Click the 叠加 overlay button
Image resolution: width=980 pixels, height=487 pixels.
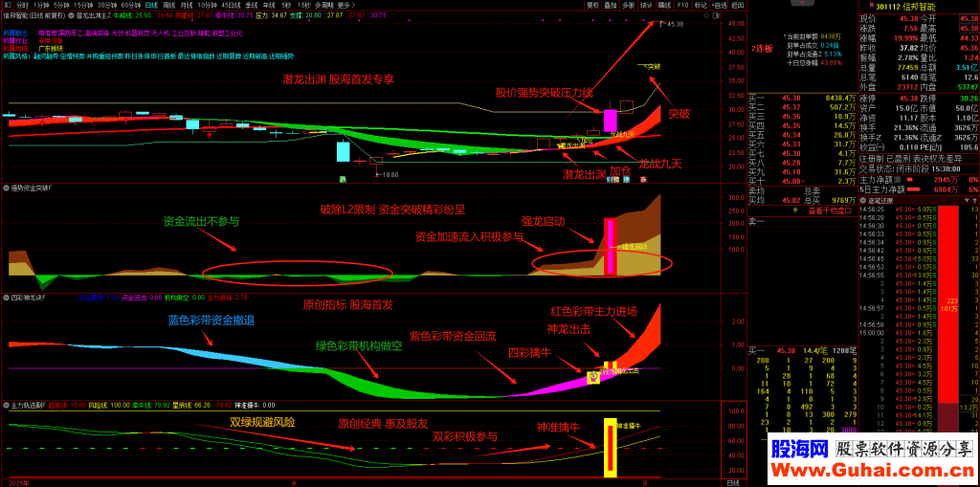(x=610, y=5)
